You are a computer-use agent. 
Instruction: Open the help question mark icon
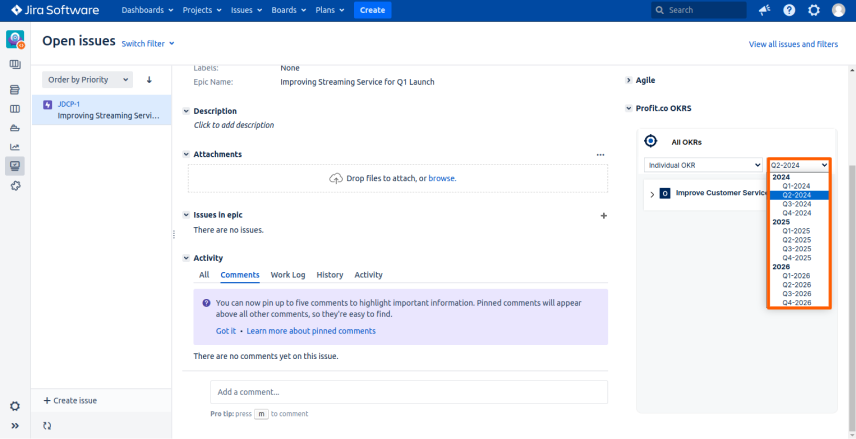point(789,10)
